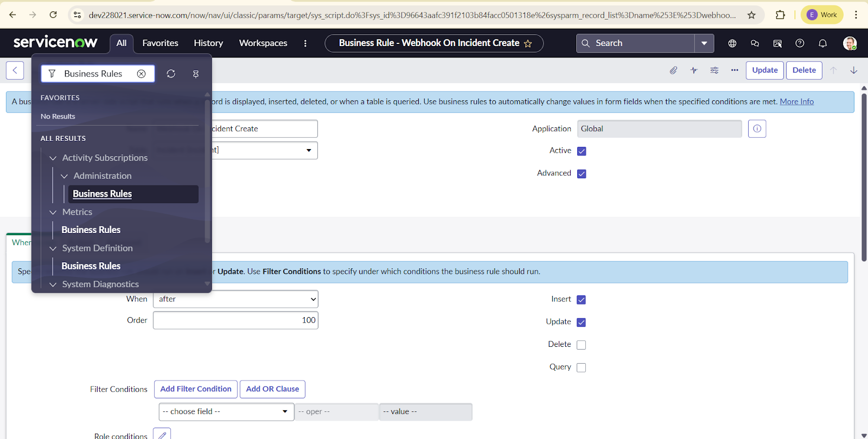Screen dimensions: 868x439
Task: Open the Help question mark icon
Action: pyautogui.click(x=800, y=43)
